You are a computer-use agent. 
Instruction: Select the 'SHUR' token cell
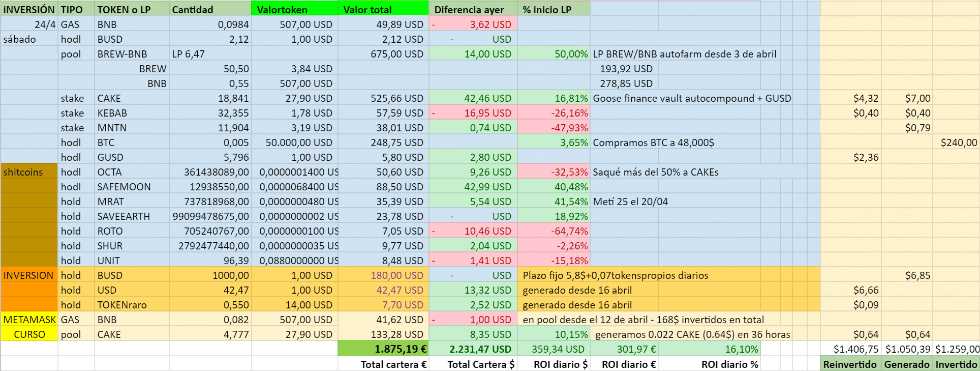pos(132,245)
